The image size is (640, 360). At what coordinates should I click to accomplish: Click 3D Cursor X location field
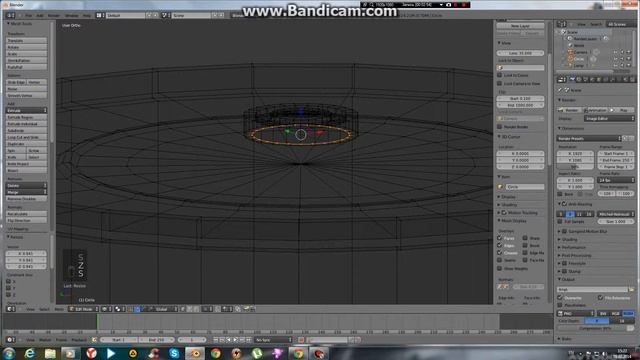click(x=520, y=153)
